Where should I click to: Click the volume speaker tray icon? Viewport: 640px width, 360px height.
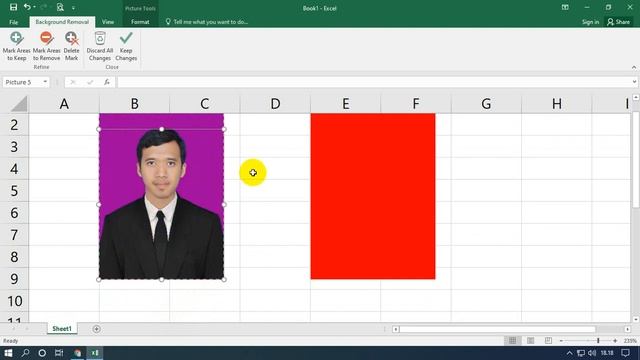click(x=592, y=353)
